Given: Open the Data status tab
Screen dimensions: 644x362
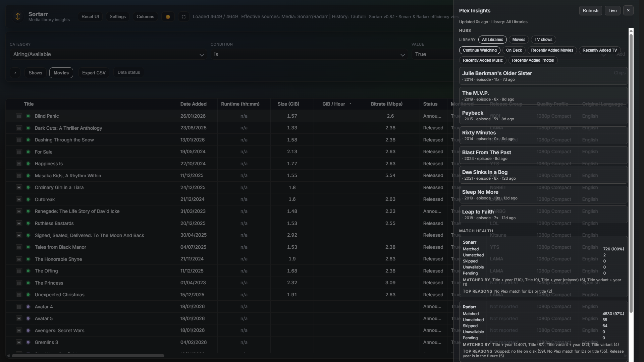Looking at the screenshot, I should (x=128, y=72).
